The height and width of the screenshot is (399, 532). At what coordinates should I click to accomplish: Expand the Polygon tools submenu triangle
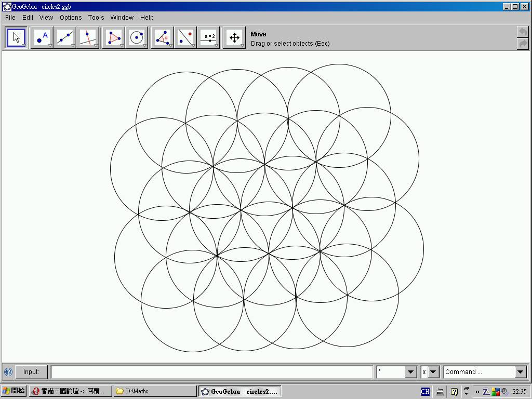[x=122, y=46]
